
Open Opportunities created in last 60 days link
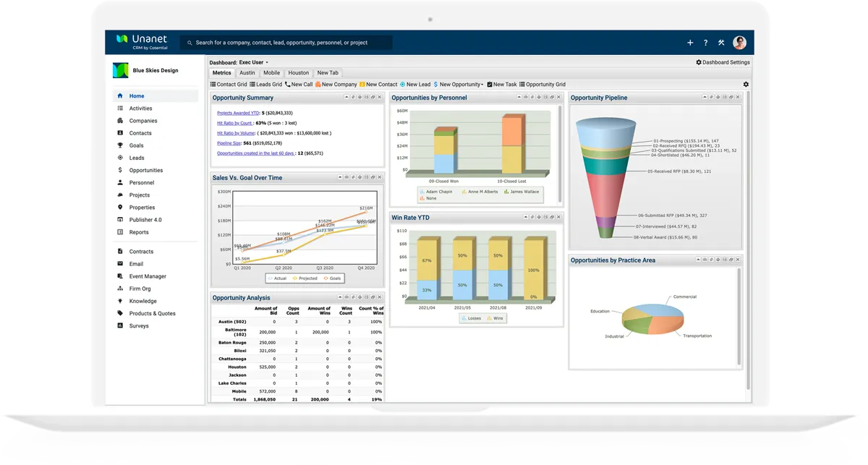255,153
